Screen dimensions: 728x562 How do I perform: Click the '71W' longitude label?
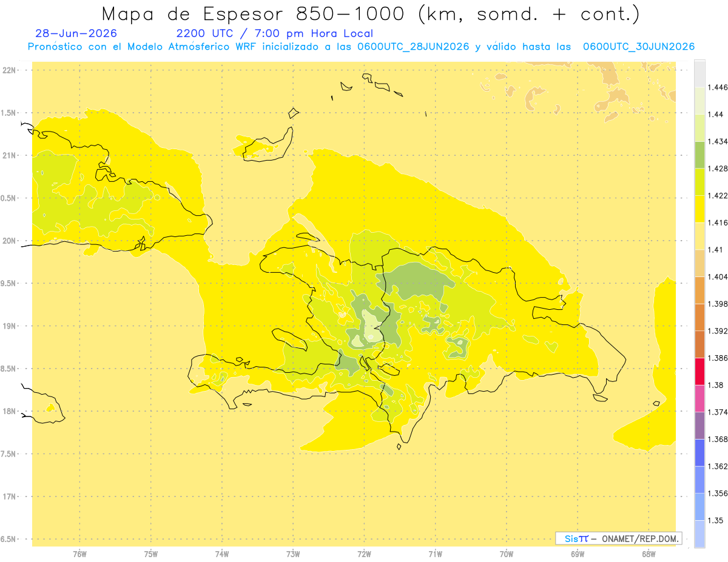[435, 555]
